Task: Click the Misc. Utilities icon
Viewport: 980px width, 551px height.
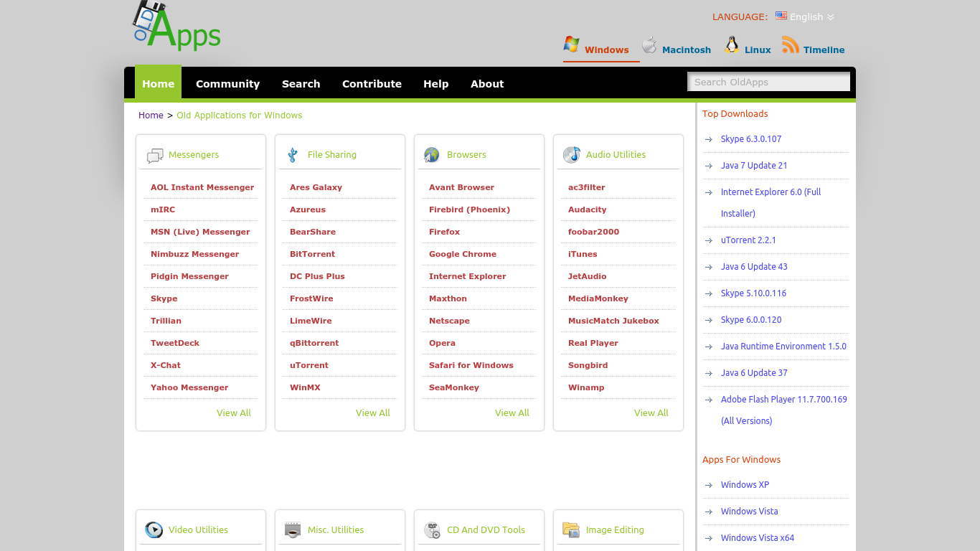Action: click(293, 530)
